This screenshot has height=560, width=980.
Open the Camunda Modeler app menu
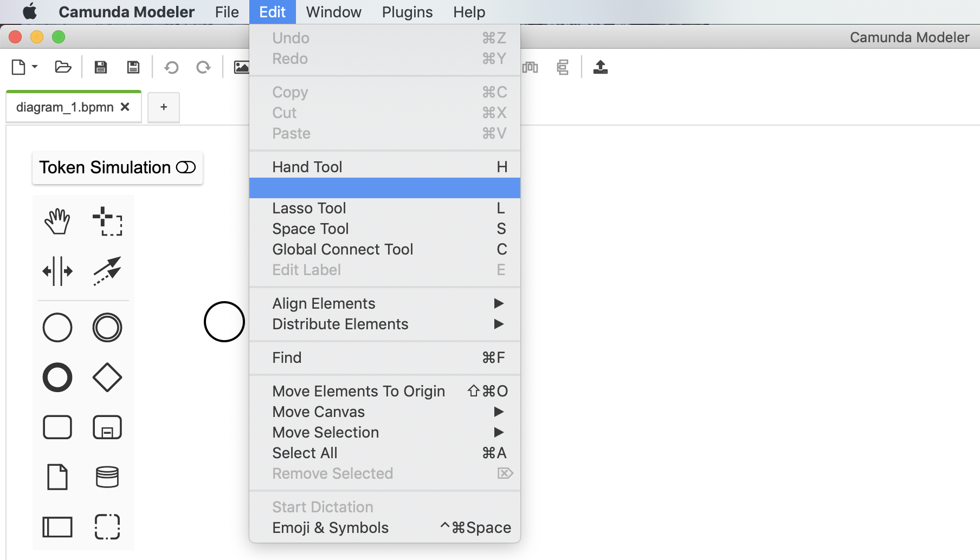coord(126,12)
